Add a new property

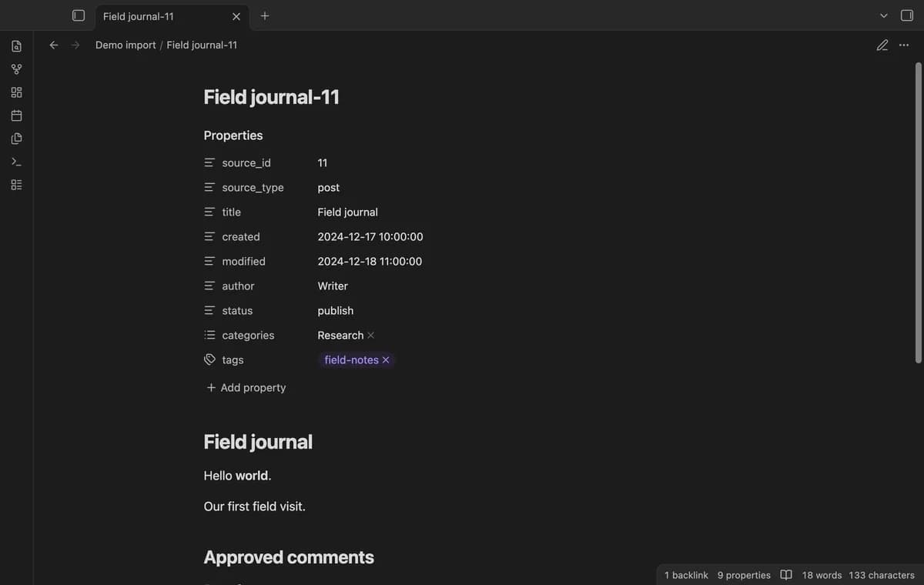[x=246, y=388]
